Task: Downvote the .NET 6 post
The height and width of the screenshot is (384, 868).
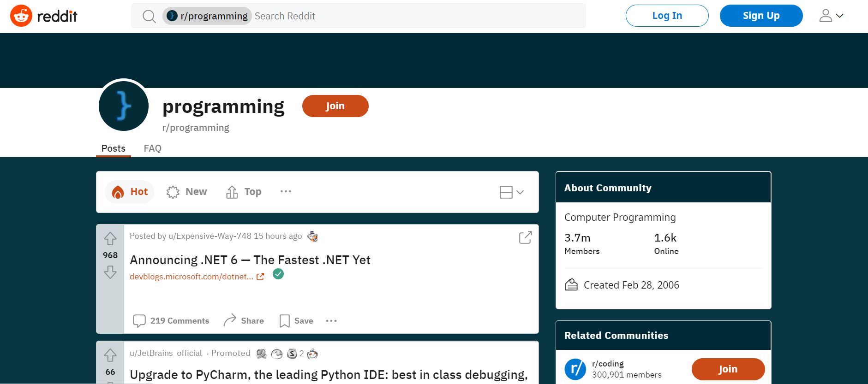Action: [110, 272]
